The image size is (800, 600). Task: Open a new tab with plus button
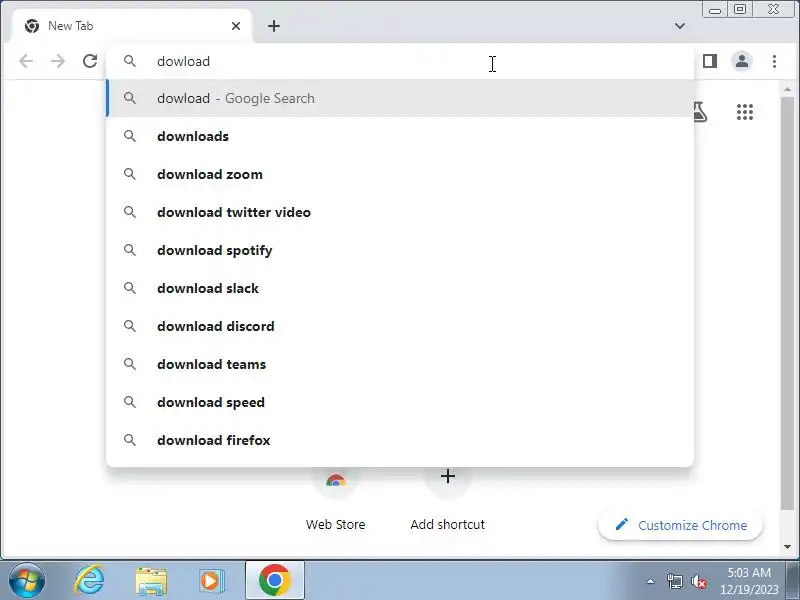(x=274, y=26)
